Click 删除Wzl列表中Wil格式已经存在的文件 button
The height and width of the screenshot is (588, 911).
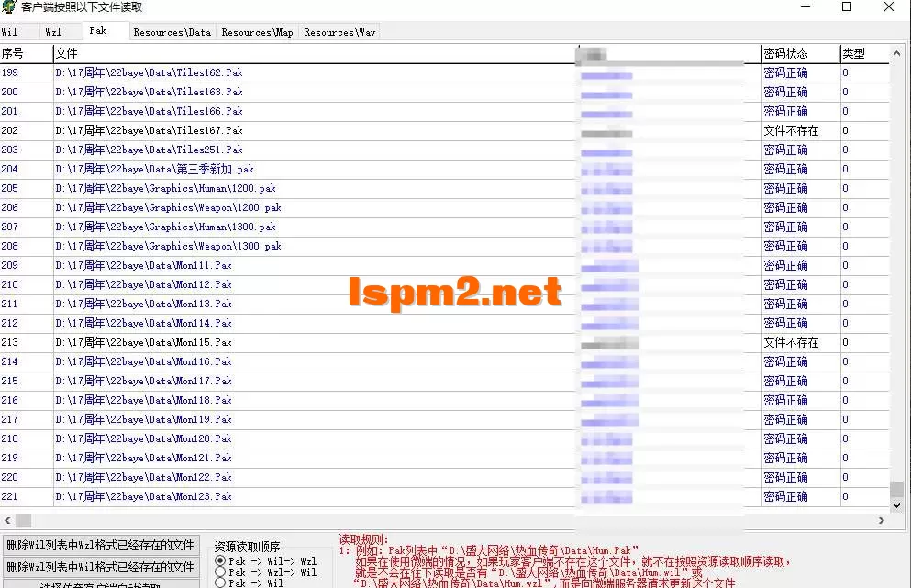101,567
